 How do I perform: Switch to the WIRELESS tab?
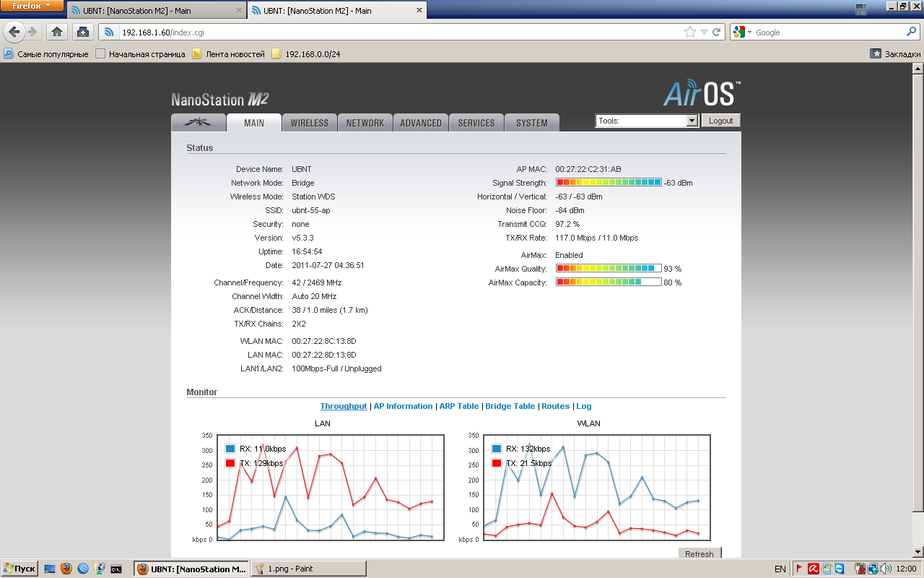(309, 123)
